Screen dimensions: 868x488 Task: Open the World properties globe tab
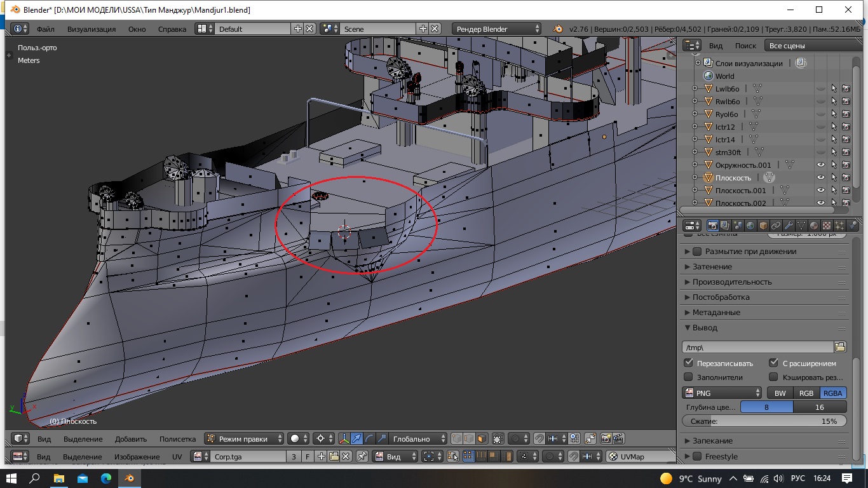coord(750,226)
